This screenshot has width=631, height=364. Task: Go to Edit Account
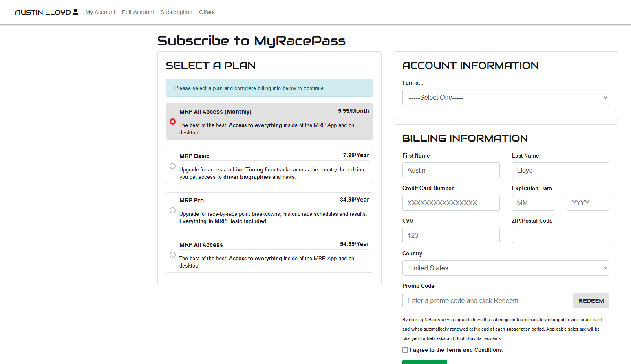click(138, 12)
